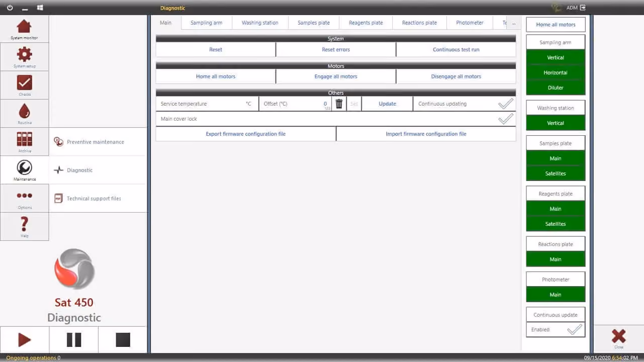Image resolution: width=644 pixels, height=362 pixels.
Task: Toggle Continuous update Enabled checkmark
Action: point(575,329)
